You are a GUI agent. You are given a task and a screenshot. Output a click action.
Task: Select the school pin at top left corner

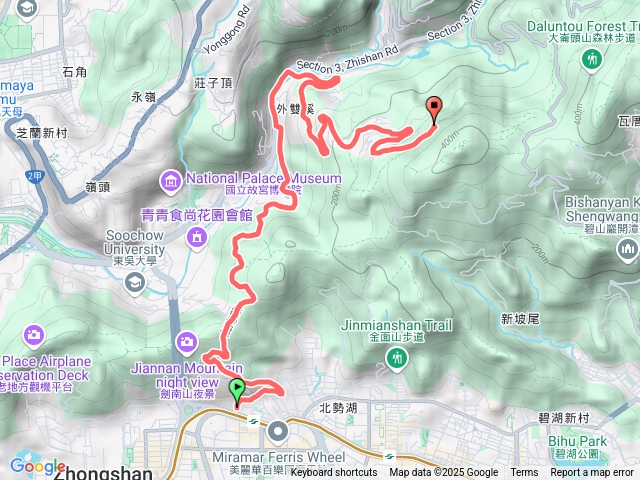(x=27, y=9)
